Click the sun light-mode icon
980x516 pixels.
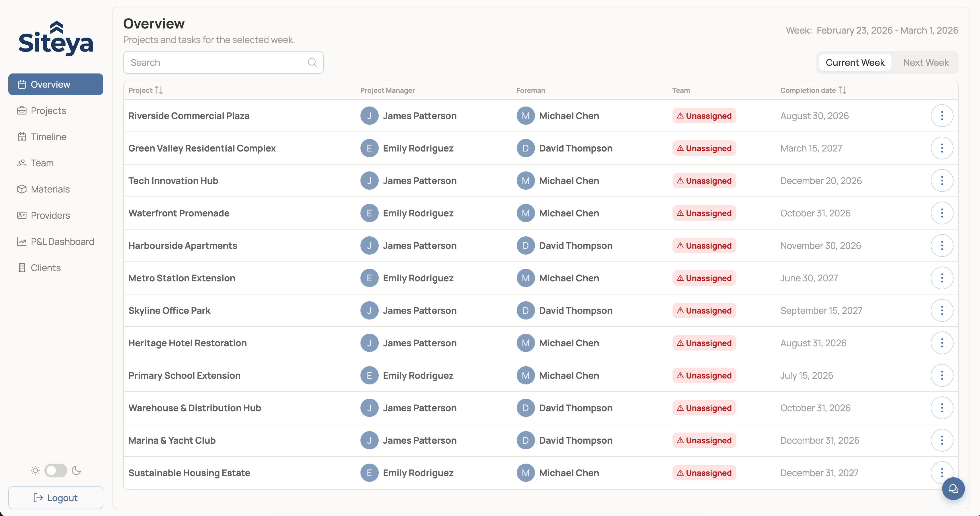35,470
